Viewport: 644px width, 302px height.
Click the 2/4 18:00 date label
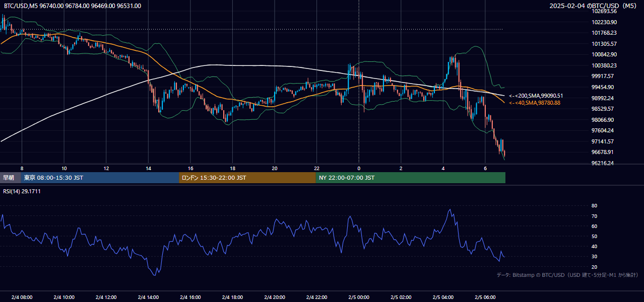[232, 297]
